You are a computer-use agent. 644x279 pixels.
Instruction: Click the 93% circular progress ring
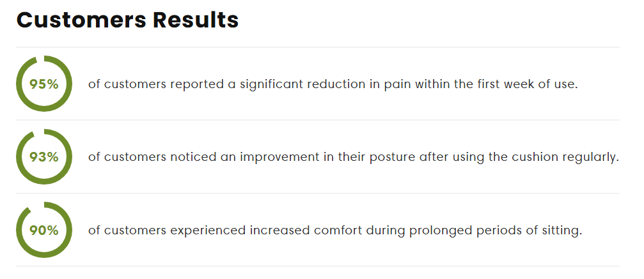point(44,156)
